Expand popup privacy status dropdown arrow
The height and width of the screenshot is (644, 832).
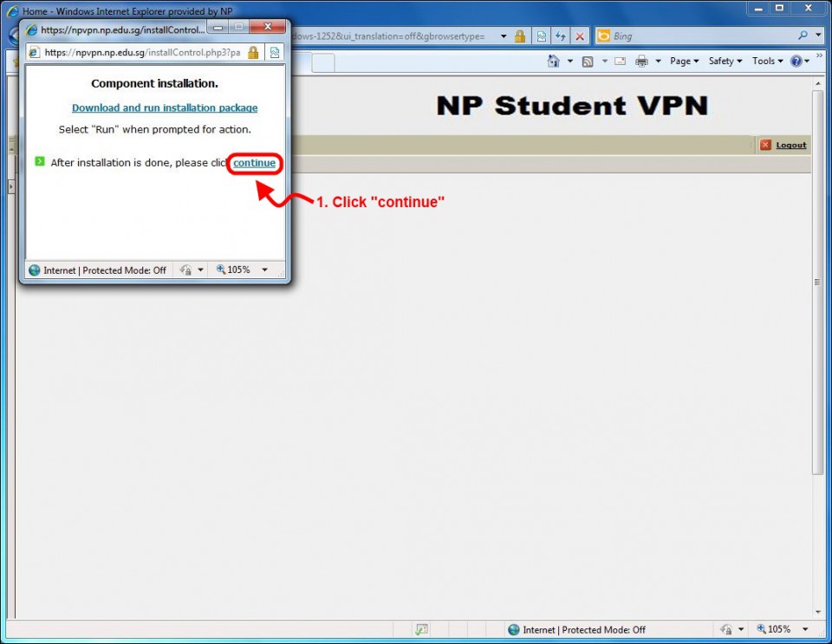click(x=200, y=270)
